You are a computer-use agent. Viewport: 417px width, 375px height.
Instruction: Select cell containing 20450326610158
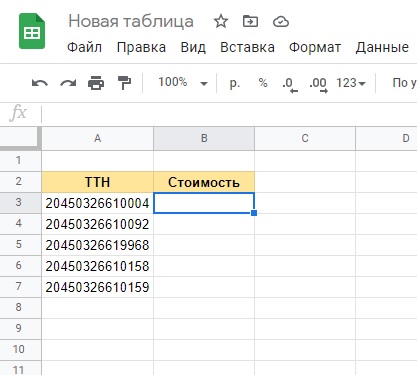point(97,266)
